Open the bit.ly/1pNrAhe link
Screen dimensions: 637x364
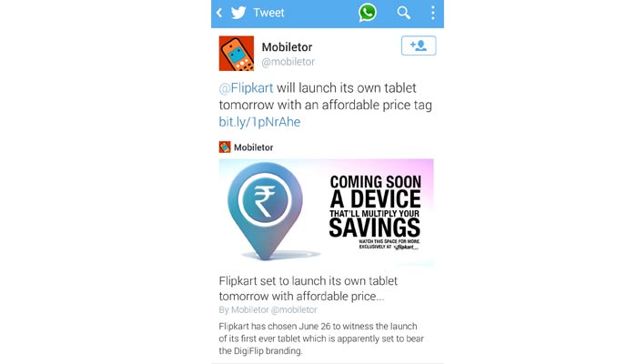tap(259, 122)
